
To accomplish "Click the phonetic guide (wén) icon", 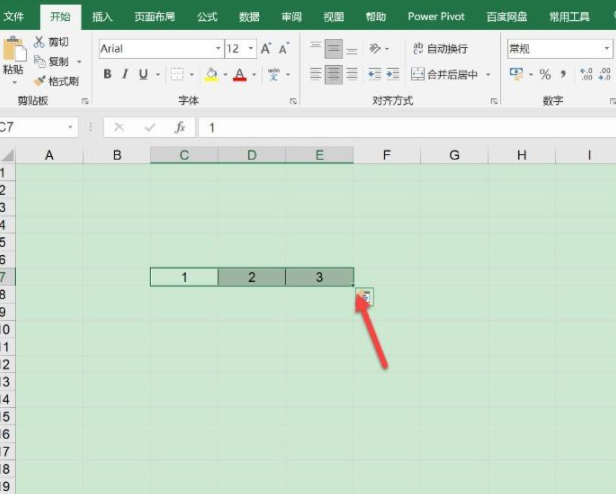I will (x=274, y=74).
